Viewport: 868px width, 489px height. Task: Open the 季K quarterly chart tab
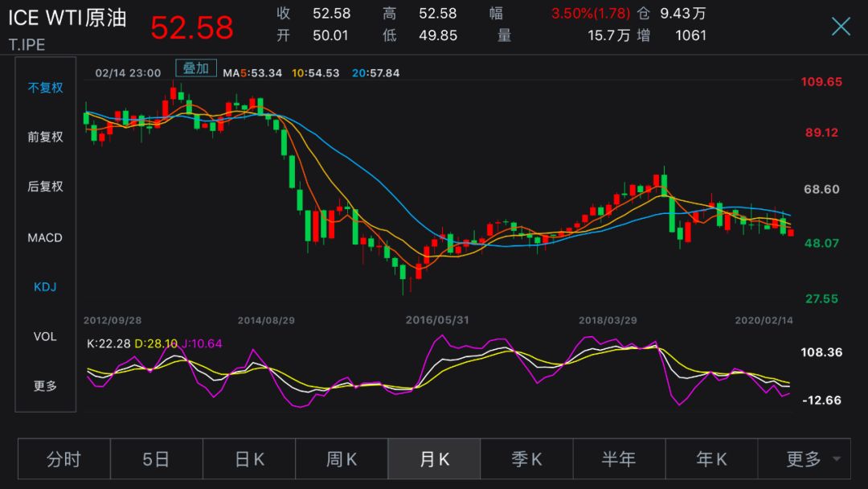pos(526,459)
